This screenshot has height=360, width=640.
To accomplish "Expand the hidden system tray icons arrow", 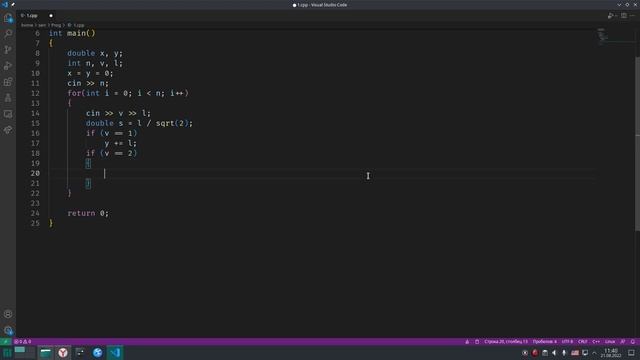I will pyautogui.click(x=594, y=353).
